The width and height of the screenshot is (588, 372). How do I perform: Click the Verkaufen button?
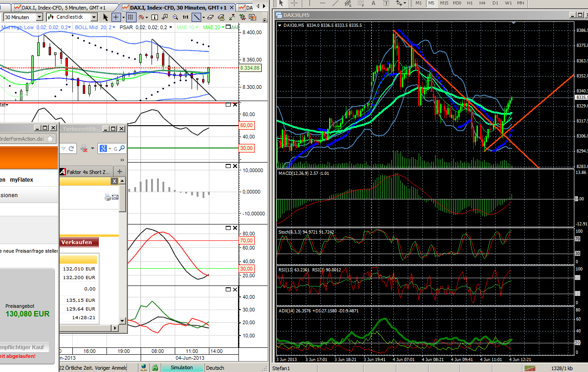[x=79, y=242]
